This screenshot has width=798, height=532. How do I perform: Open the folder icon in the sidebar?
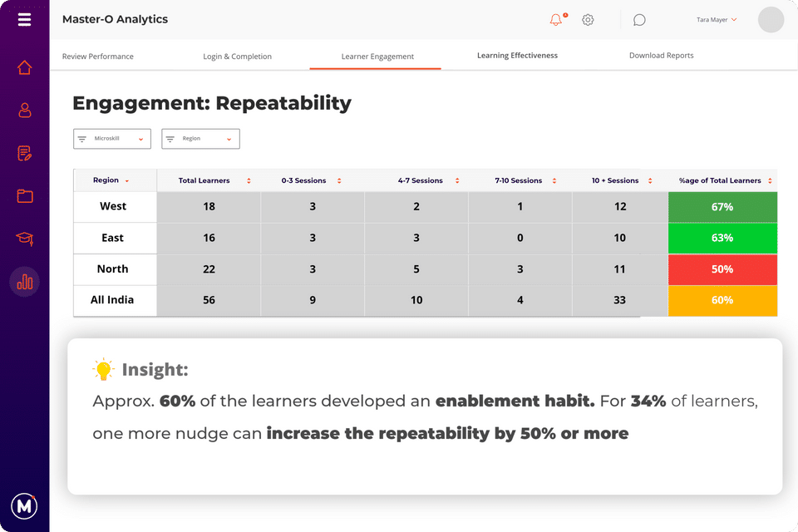coord(24,196)
